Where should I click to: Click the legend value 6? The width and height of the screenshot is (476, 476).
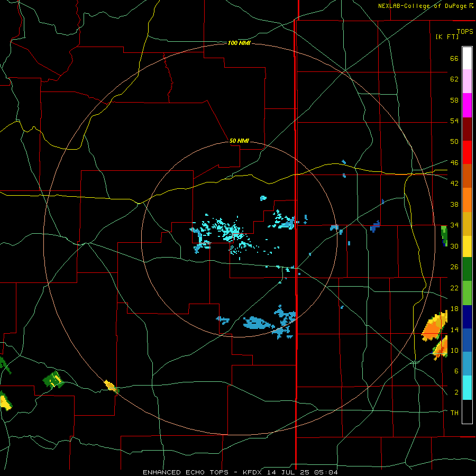pyautogui.click(x=456, y=371)
